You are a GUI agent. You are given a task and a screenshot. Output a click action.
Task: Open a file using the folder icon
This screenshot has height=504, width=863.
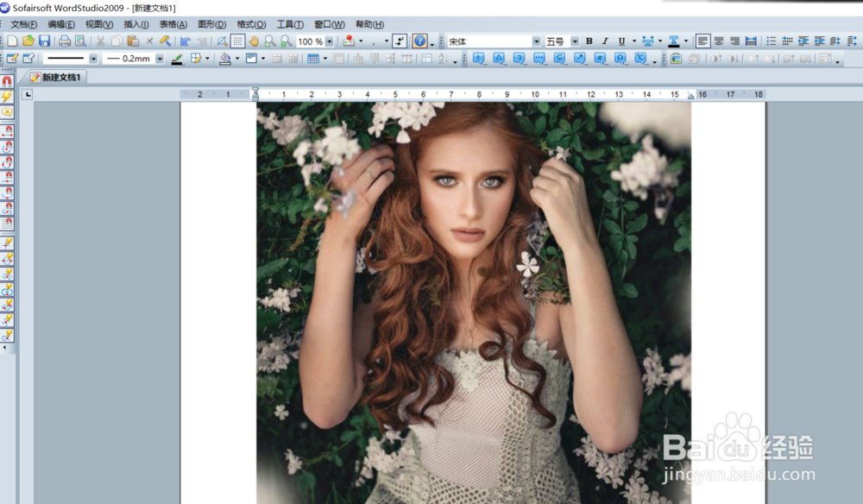click(x=28, y=41)
